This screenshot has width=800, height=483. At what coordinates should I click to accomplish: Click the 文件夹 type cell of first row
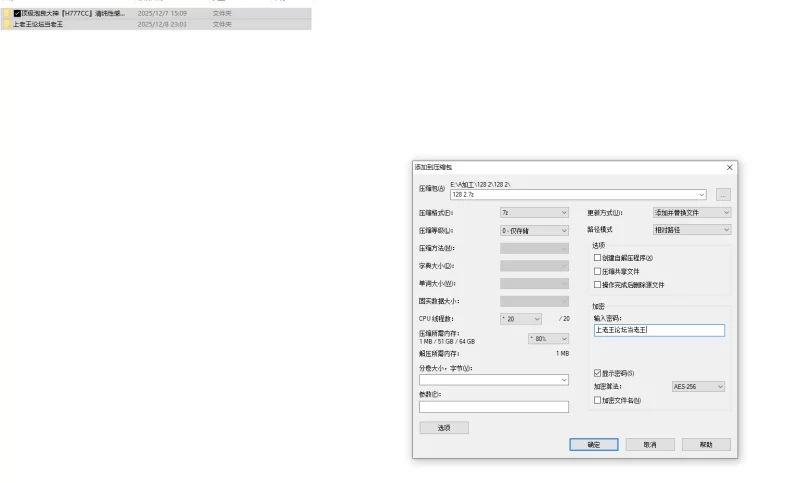point(222,13)
